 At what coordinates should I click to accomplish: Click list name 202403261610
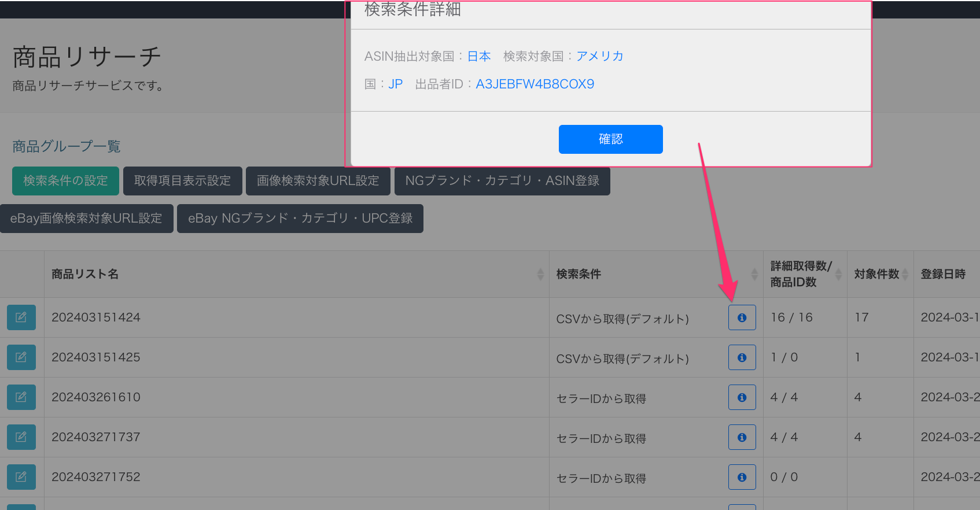click(x=96, y=397)
